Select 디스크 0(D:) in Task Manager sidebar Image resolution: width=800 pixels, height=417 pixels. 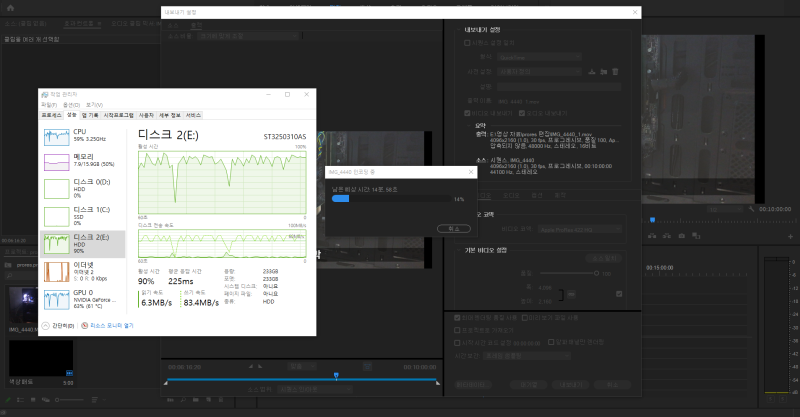pos(83,188)
